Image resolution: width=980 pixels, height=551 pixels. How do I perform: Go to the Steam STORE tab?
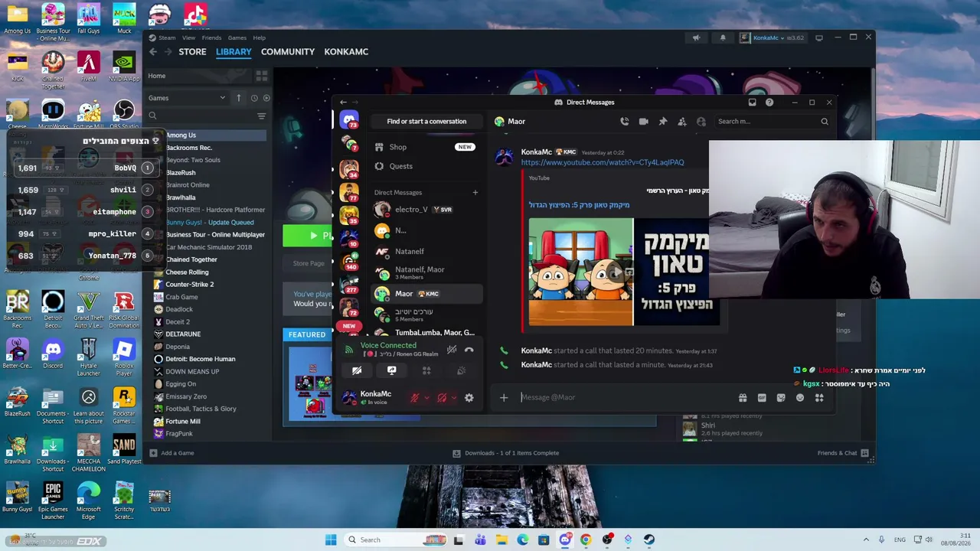192,51
